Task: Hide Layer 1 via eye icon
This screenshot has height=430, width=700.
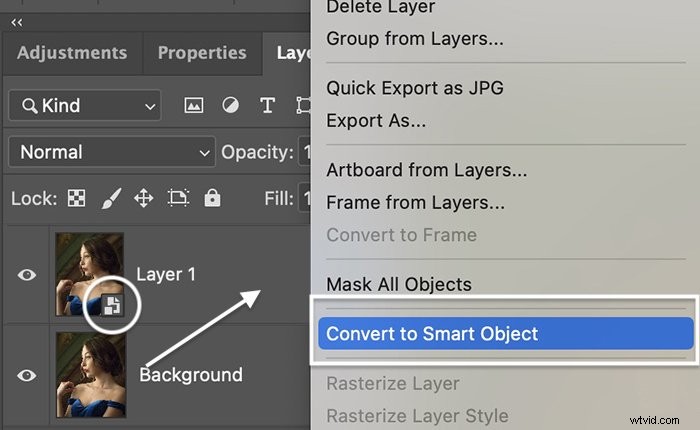Action: pyautogui.click(x=26, y=275)
